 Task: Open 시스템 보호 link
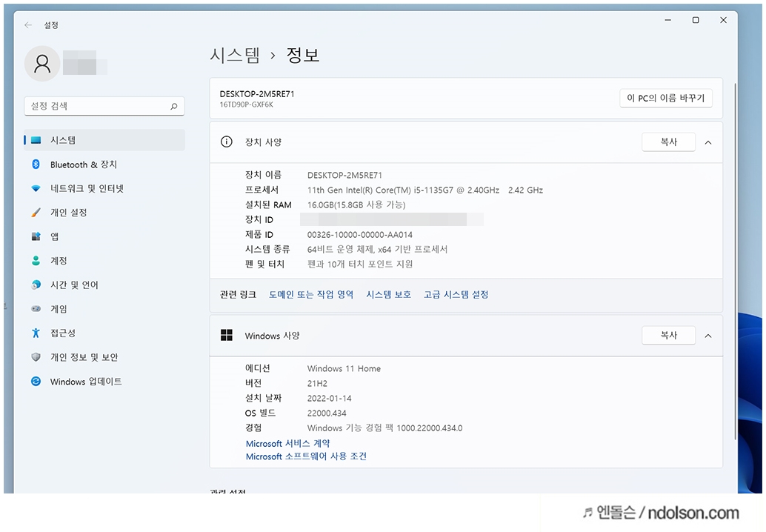(388, 294)
